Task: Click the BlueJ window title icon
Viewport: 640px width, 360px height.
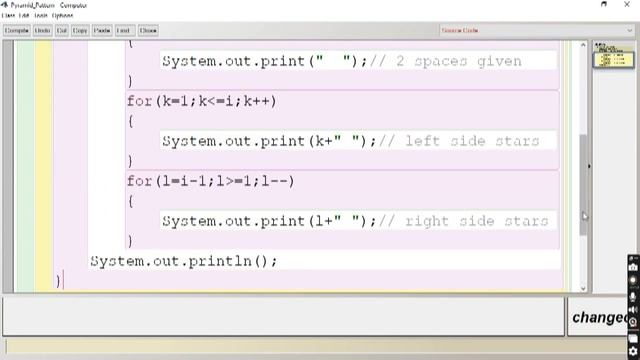Action: (4, 5)
